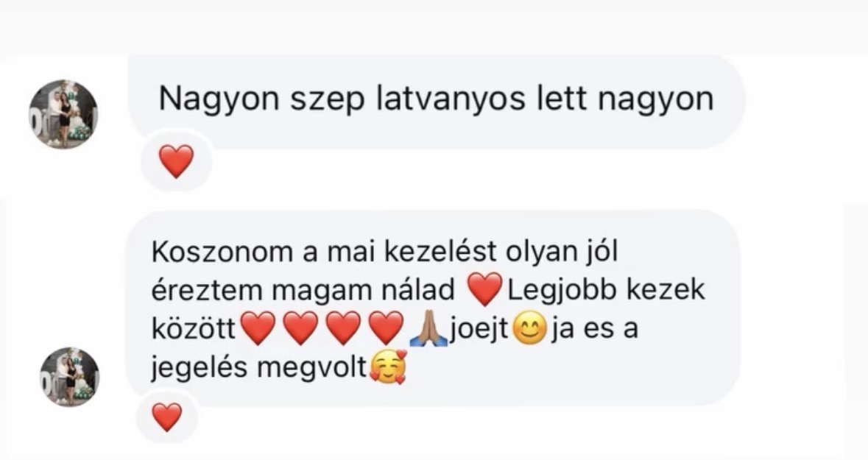868x460 pixels.
Task: Open the sender's avatar beside the second message
Action: (70, 377)
